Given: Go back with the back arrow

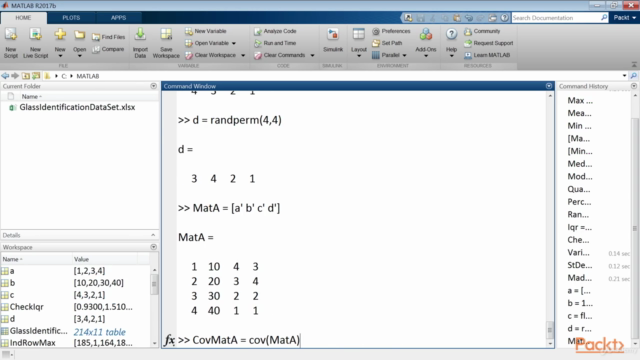Looking at the screenshot, I should coord(5,76).
